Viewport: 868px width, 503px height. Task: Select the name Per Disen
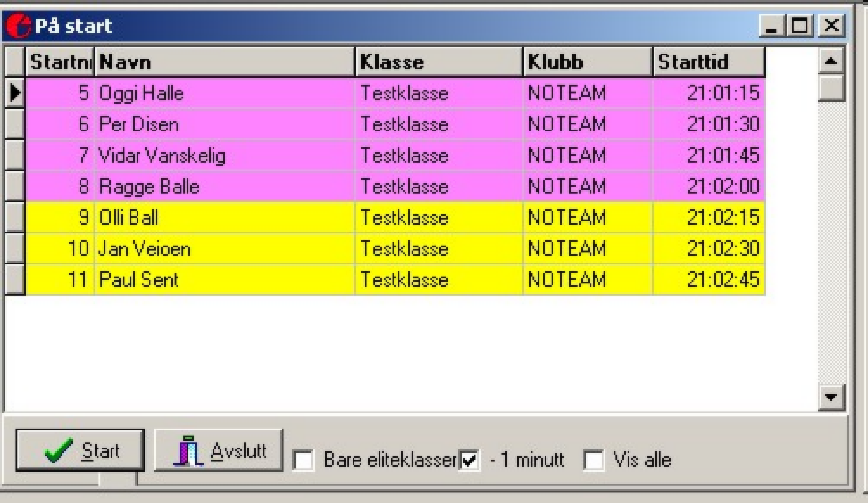coord(139,124)
